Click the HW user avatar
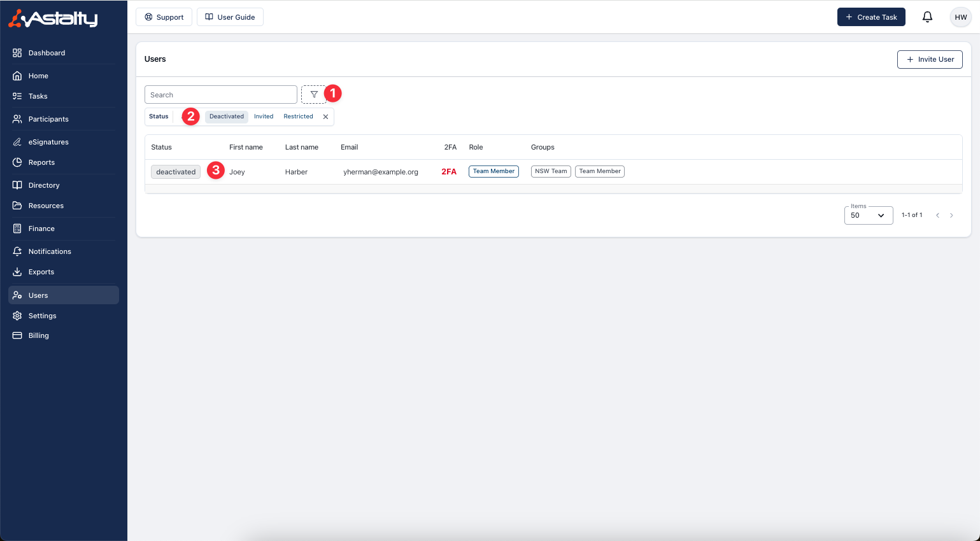The width and height of the screenshot is (980, 541). point(960,17)
